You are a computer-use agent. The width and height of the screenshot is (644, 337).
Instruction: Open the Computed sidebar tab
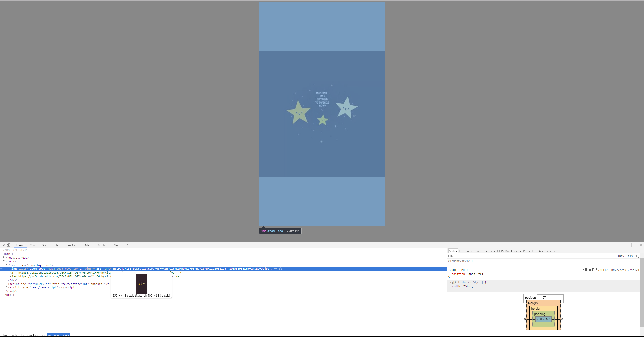466,251
